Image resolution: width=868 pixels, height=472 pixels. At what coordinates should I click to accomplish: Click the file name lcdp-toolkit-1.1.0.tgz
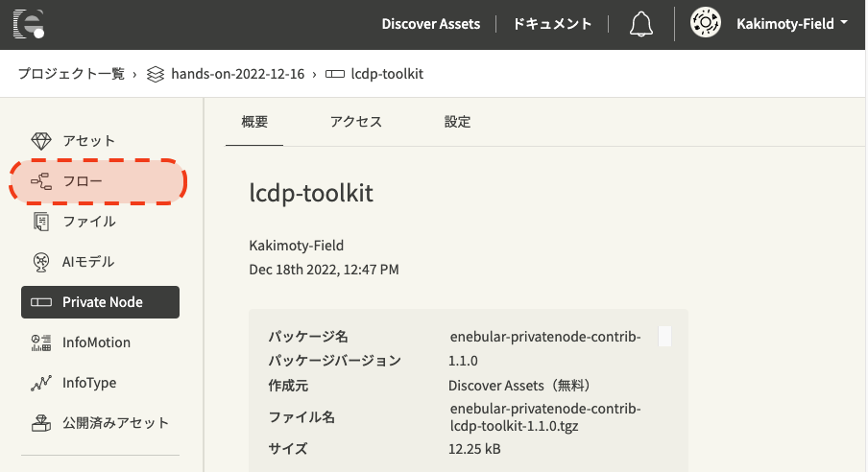pyautogui.click(x=515, y=426)
